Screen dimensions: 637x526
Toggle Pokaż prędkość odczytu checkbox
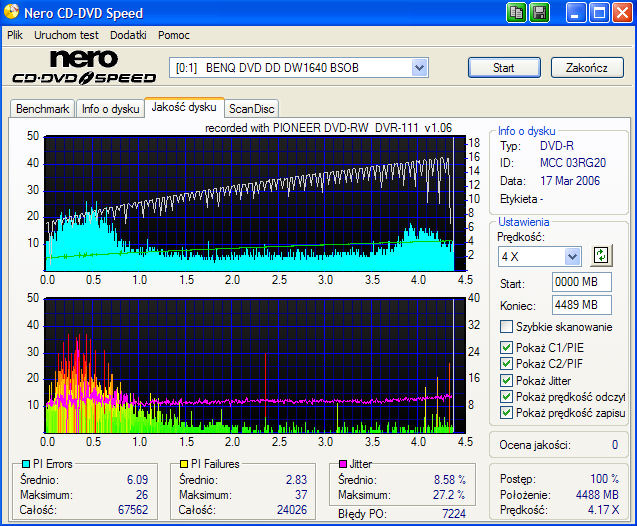tap(506, 396)
